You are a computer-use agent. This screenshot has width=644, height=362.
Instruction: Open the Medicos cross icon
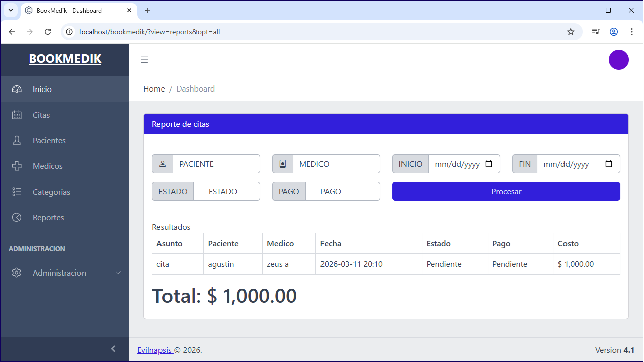click(17, 166)
